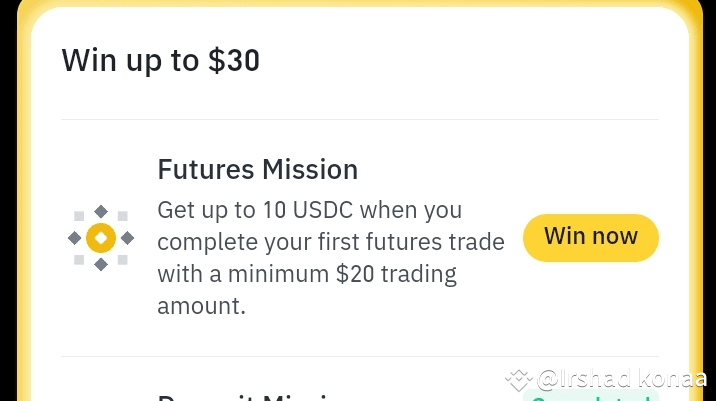Click the "$30" amount in the heading
This screenshot has width=716, height=401.
[233, 60]
